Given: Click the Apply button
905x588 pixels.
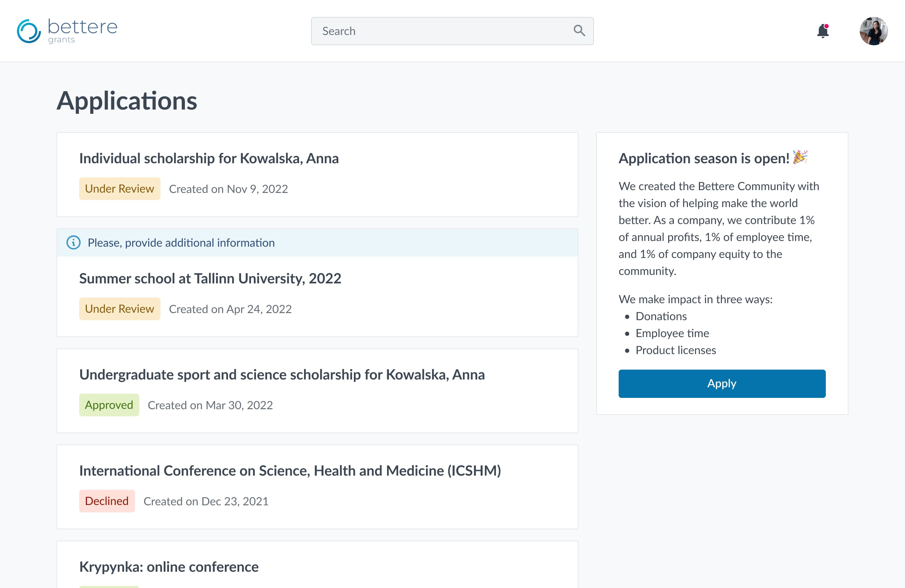Looking at the screenshot, I should [x=722, y=383].
